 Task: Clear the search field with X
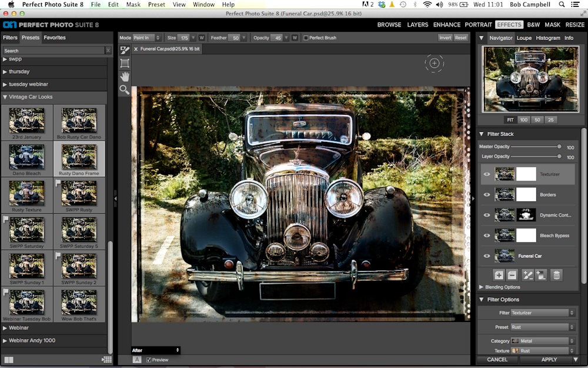point(108,51)
